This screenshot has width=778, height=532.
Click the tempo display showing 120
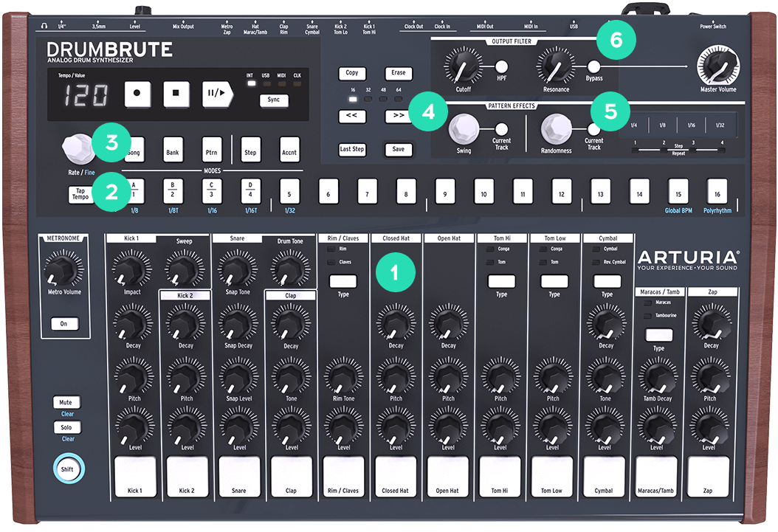[x=86, y=94]
